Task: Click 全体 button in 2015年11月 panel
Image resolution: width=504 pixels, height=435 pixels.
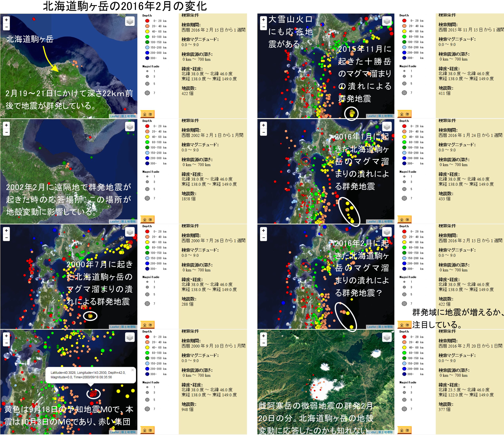Action: tap(405, 114)
